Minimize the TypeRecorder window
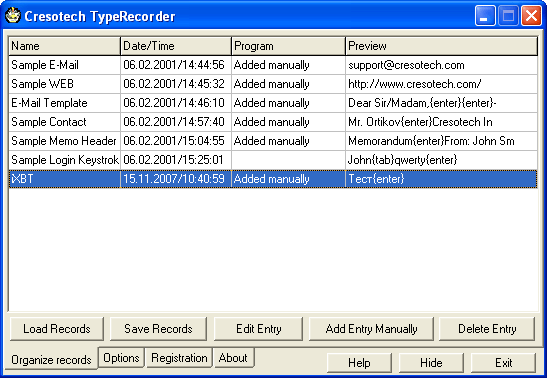The height and width of the screenshot is (378, 547). click(x=485, y=16)
